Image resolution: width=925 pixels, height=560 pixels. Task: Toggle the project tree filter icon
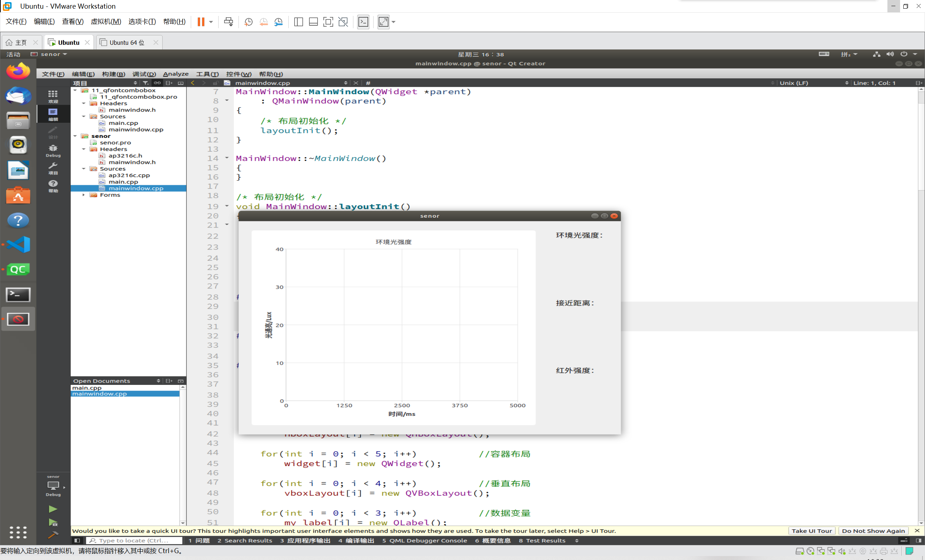(x=146, y=83)
